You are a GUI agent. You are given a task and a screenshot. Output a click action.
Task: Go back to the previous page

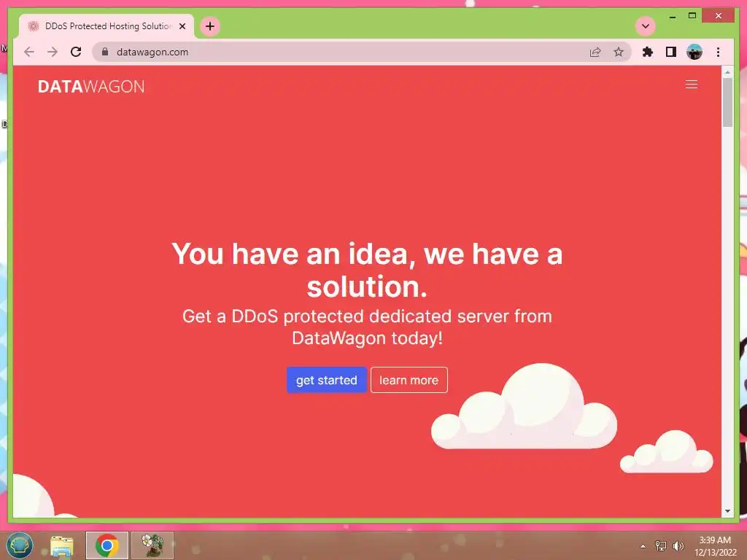pyautogui.click(x=29, y=52)
